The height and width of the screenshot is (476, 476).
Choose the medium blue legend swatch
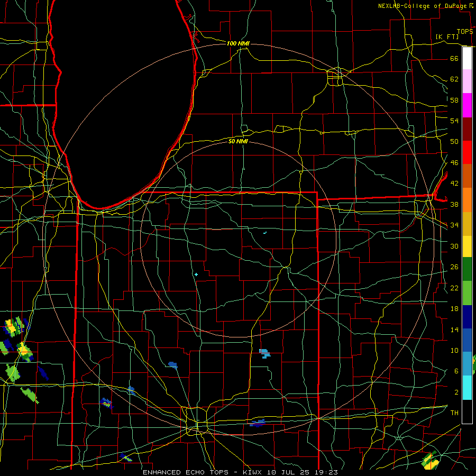[467, 340]
